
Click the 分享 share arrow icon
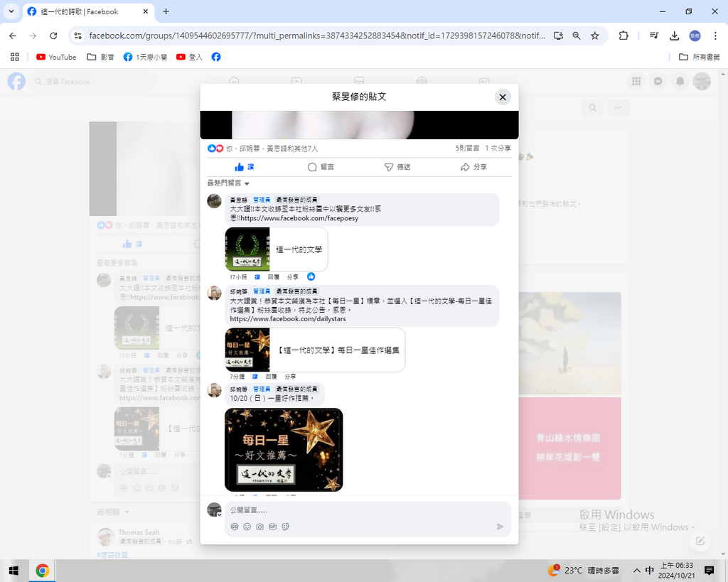pyautogui.click(x=465, y=167)
